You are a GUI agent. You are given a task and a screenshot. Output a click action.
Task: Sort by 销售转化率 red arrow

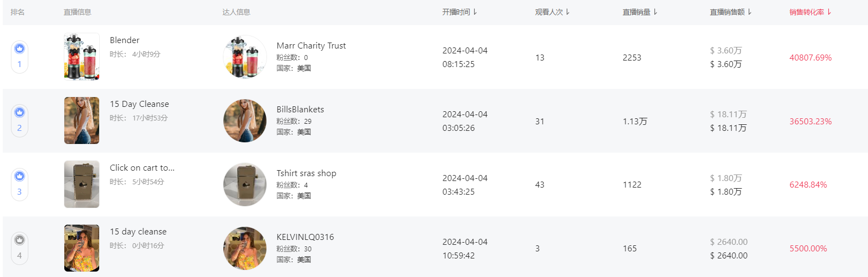click(x=829, y=12)
